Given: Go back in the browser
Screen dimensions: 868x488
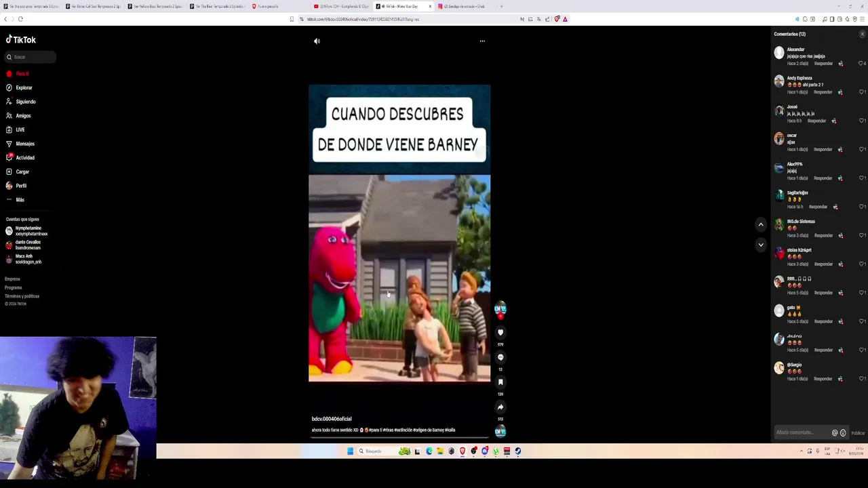Looking at the screenshot, I should click(5, 19).
